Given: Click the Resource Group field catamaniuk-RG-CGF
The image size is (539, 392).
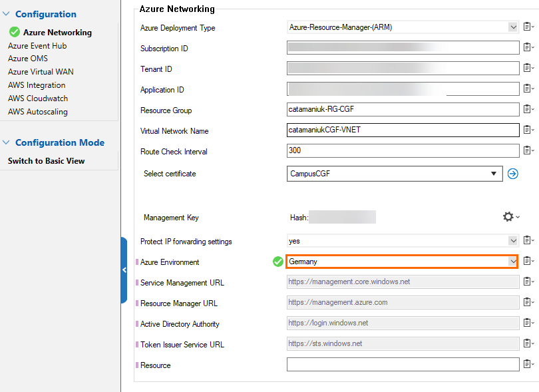Looking at the screenshot, I should tap(403, 109).
